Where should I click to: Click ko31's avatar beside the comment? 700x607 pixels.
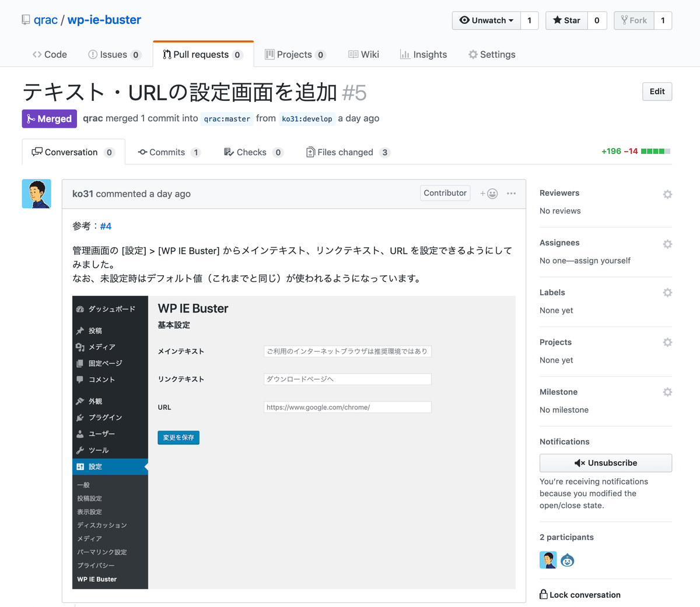[x=37, y=194]
